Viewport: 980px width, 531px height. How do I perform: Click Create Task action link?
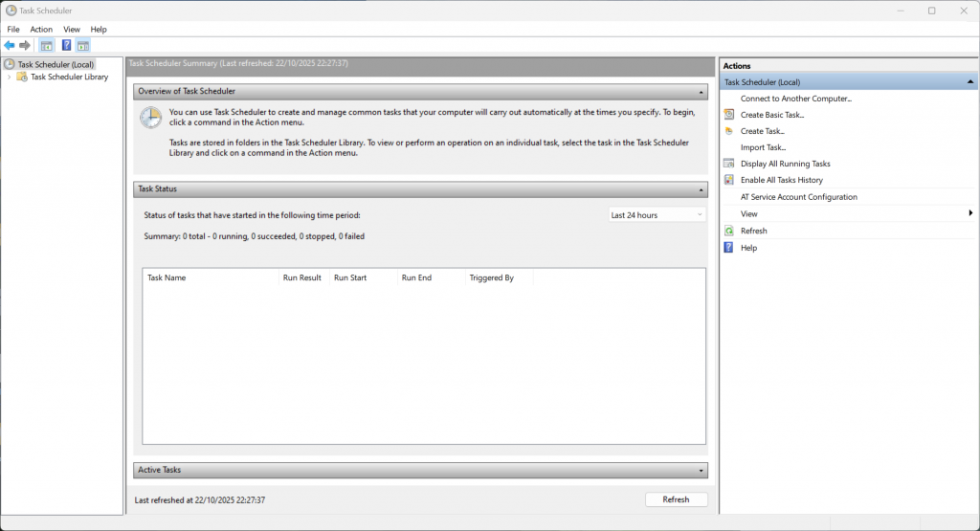click(763, 131)
